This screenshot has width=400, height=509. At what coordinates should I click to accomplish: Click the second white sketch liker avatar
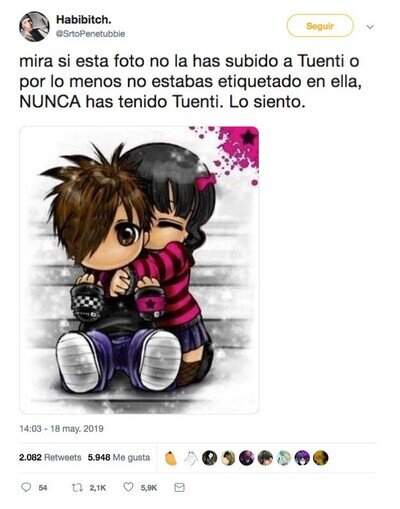pos(191,458)
